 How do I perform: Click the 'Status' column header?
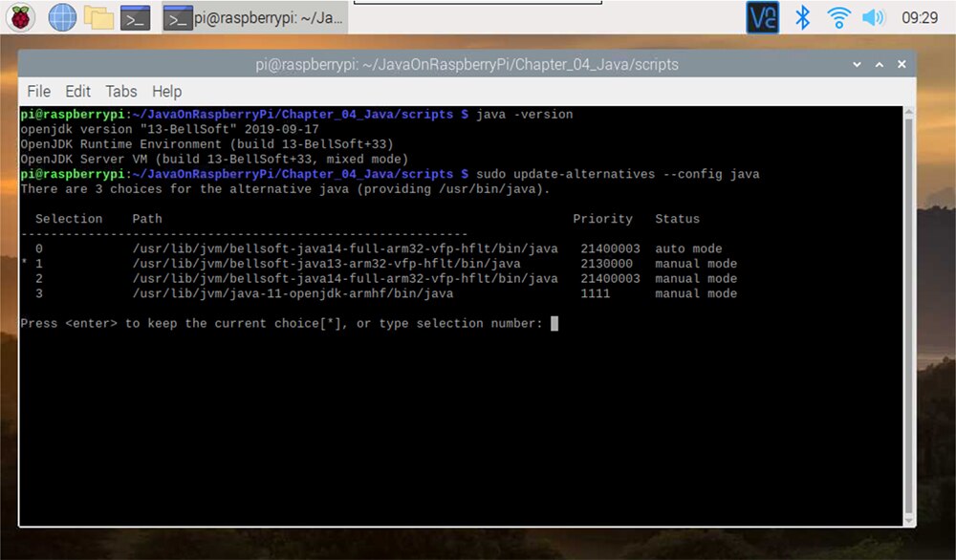click(678, 219)
